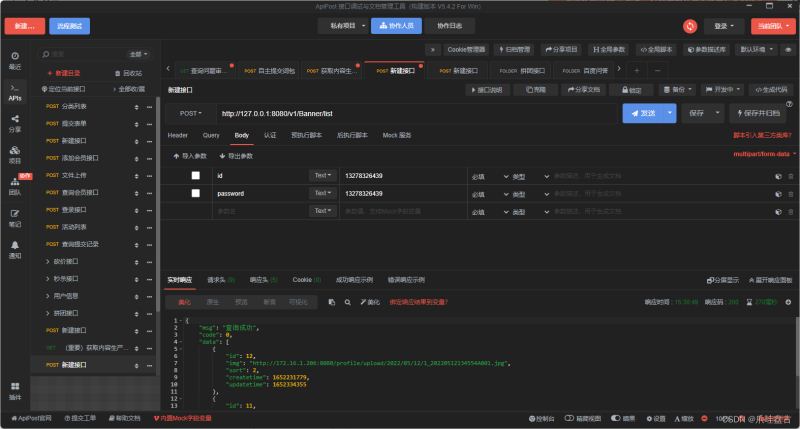Open the 最近 recent icon in the sidebar

(x=15, y=60)
